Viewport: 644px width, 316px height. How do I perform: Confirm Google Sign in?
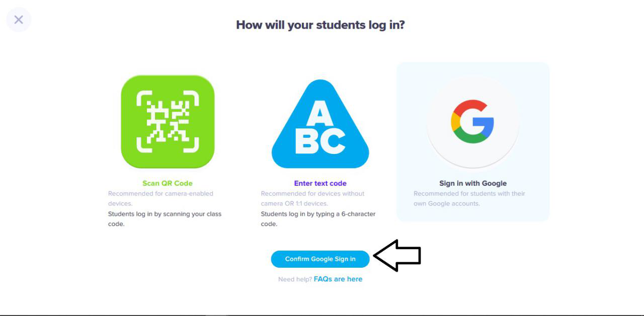pos(320,259)
